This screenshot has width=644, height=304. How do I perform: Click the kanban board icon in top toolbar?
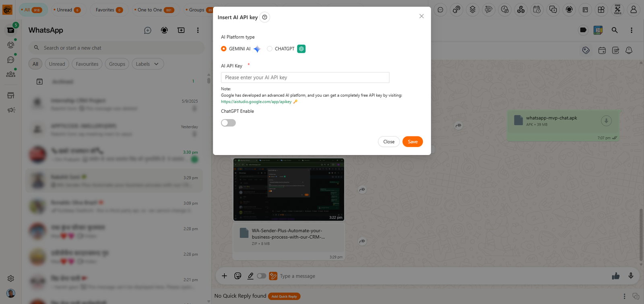[x=585, y=10]
